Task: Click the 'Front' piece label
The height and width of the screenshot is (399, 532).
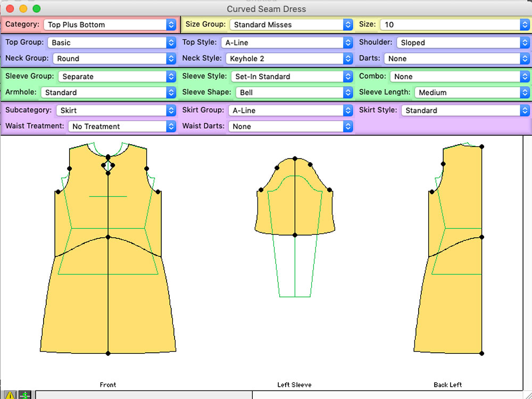Action: point(108,385)
